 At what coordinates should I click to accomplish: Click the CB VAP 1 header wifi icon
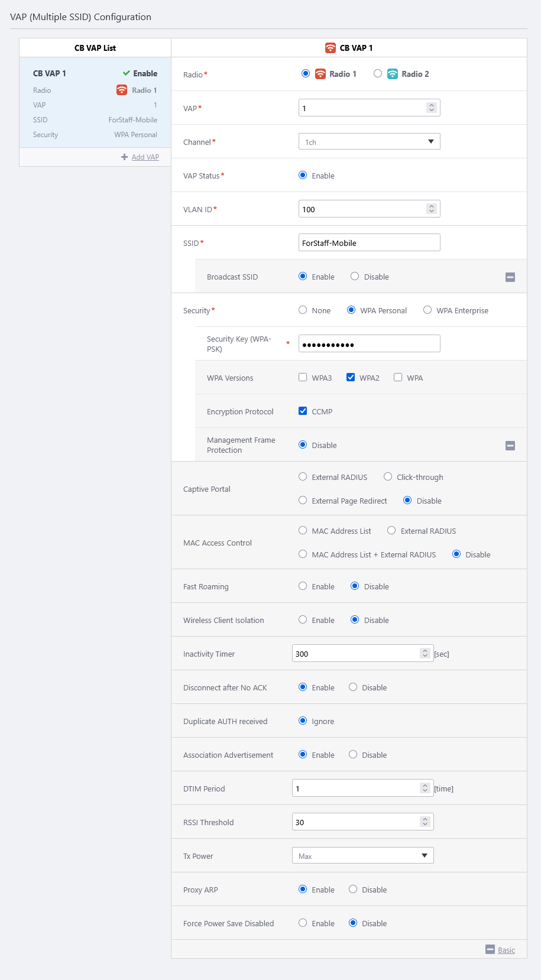coord(331,48)
